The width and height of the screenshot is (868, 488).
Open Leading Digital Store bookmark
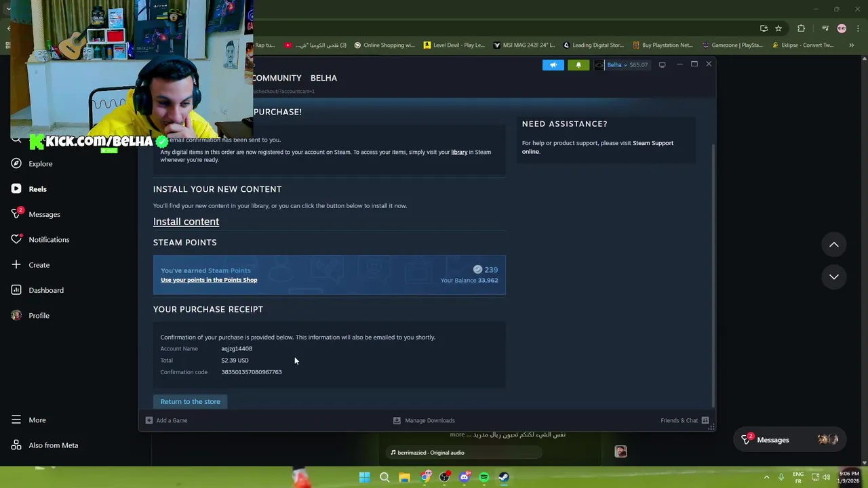click(593, 45)
